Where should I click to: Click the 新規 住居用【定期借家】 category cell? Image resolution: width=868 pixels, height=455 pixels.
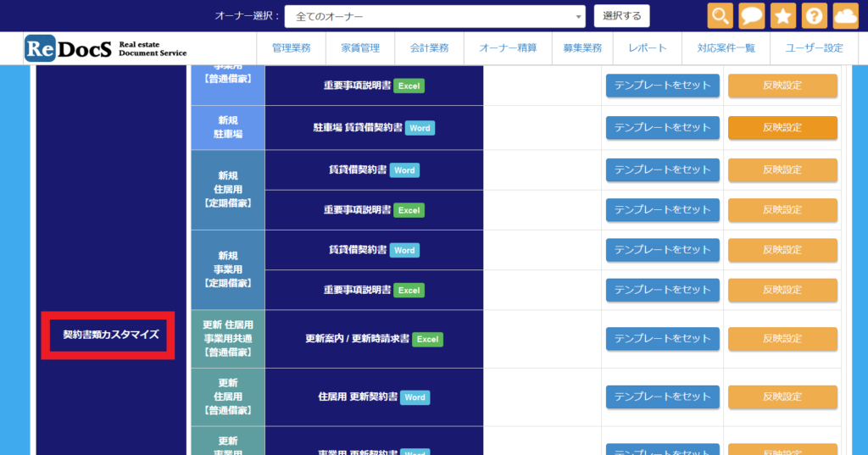click(x=228, y=190)
